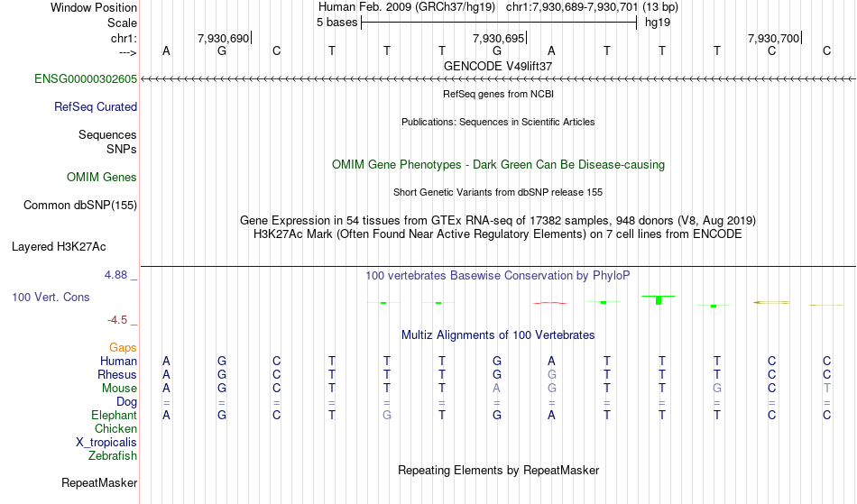Screen dimensions: 857x504
Task: Click the grayed T in the Mouse row
Action: (x=826, y=389)
